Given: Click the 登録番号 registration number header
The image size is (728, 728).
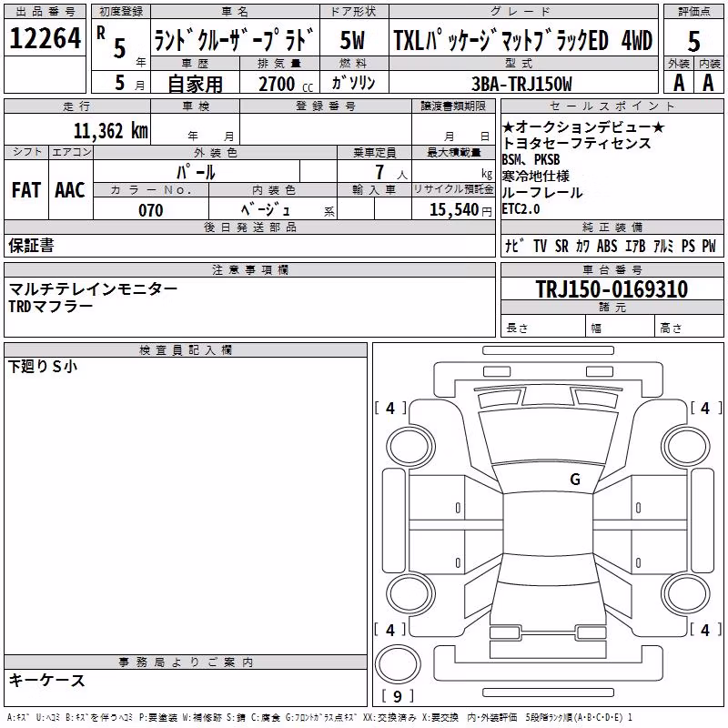Looking at the screenshot, I should [x=326, y=106].
